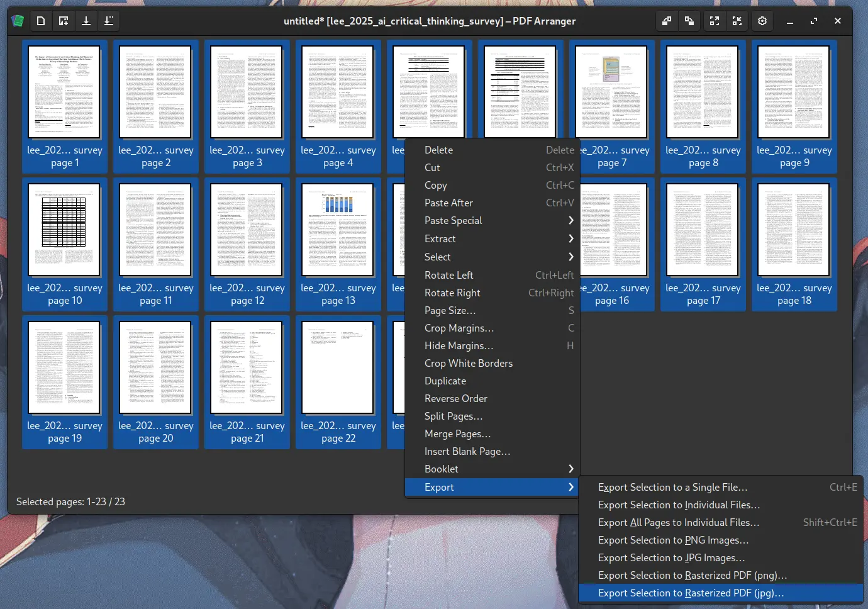Screen dimensions: 868x609
Task: Select Crop White Borders from the menu
Action: (x=469, y=363)
